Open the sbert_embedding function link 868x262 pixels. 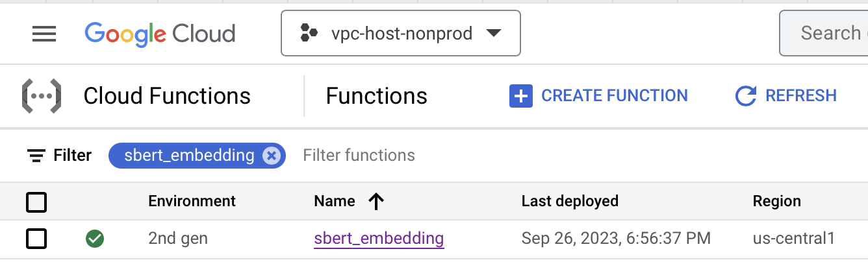379,239
